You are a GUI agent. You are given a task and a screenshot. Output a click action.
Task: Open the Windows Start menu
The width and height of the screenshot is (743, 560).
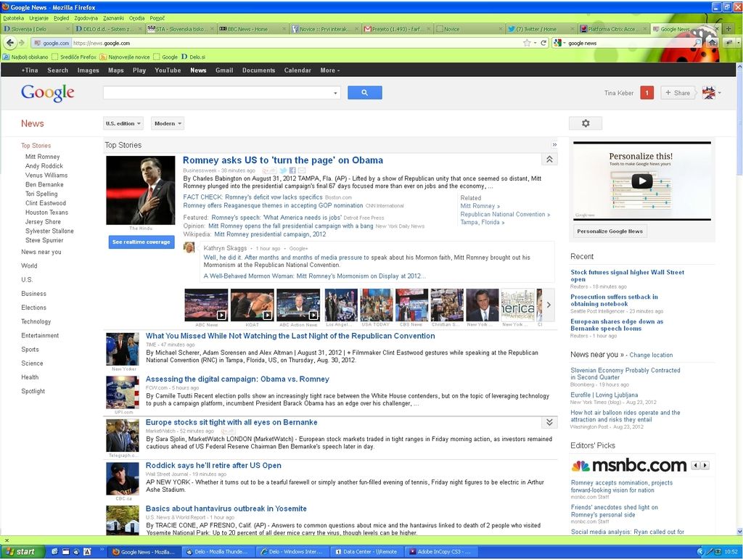coord(22,551)
